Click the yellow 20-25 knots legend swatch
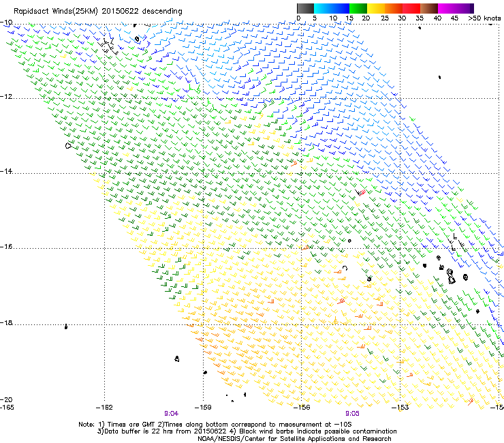This screenshot has height=443, width=504. click(x=376, y=8)
